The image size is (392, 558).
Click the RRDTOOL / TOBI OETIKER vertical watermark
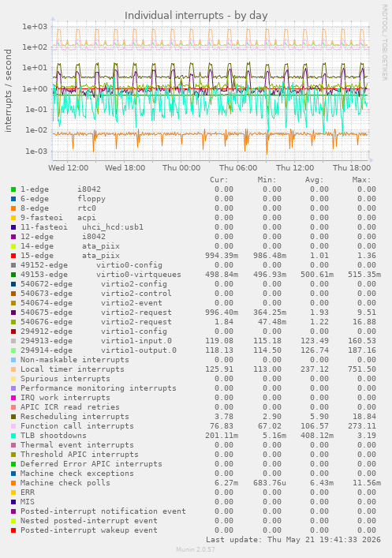(385, 42)
